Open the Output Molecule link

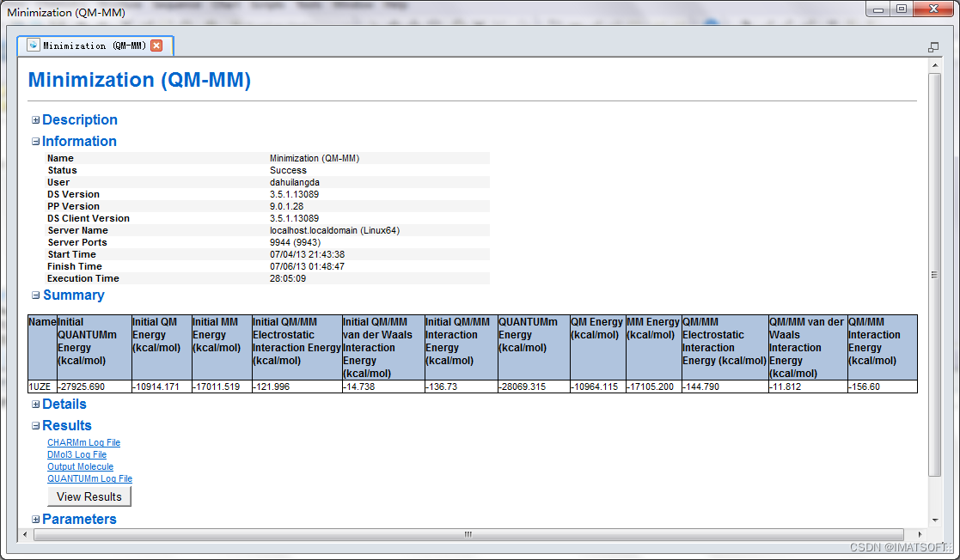point(80,466)
